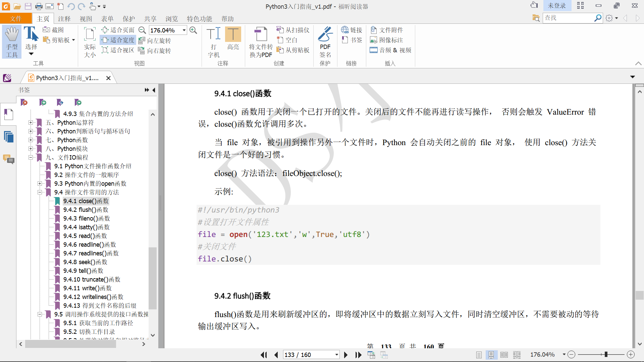Collapse the 九、文件IO编程 bookmark node
Screen dimensions: 644x362
click(31, 157)
